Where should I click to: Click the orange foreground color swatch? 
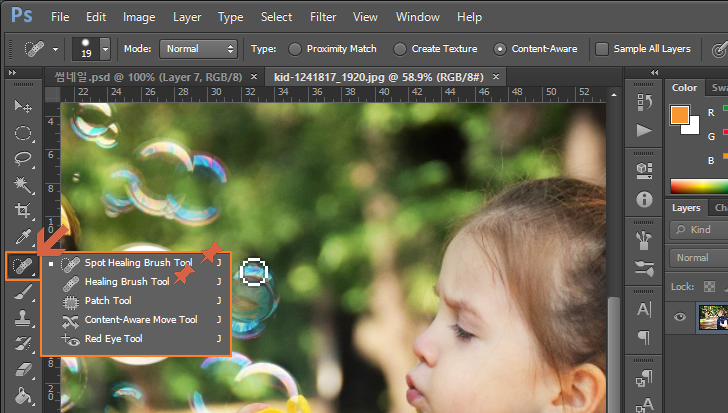click(x=680, y=115)
